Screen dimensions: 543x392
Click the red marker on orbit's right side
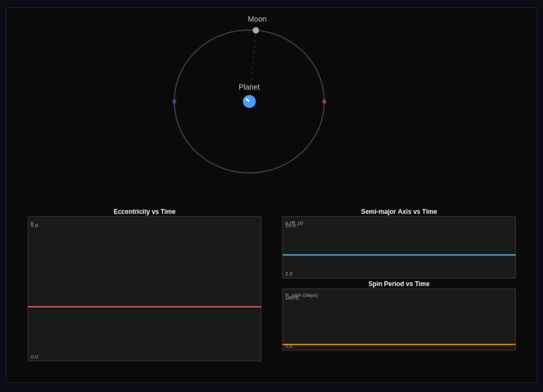[x=324, y=101]
